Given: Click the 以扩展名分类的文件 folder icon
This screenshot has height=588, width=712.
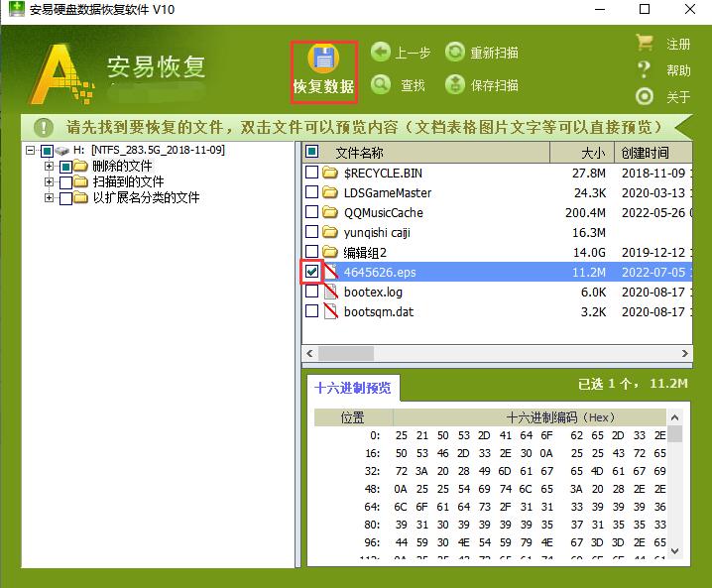Looking at the screenshot, I should click(80, 197).
